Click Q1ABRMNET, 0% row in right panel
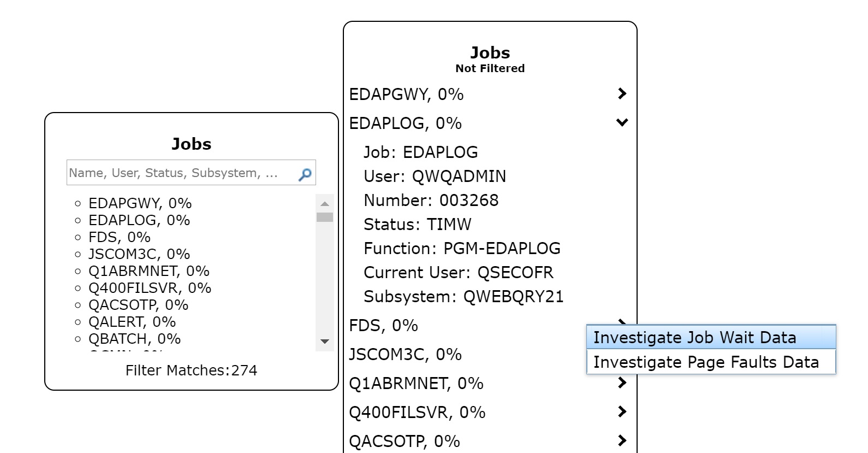This screenshot has height=453, width=868. (416, 384)
